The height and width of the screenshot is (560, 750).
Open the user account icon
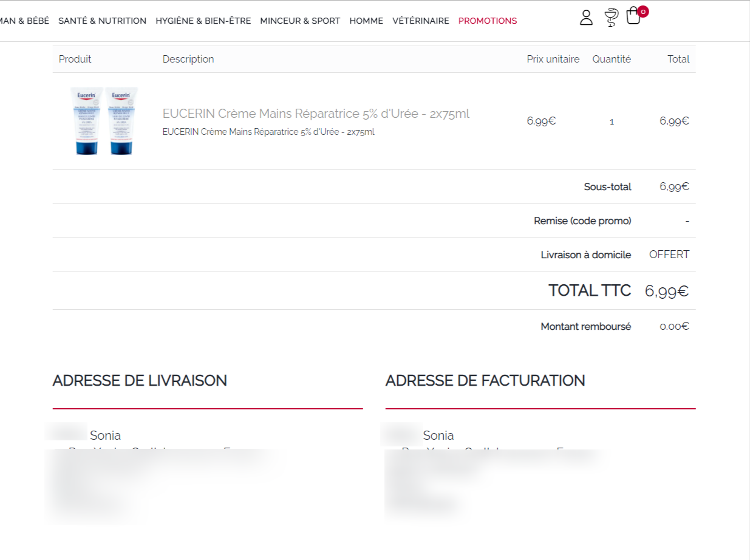tap(586, 18)
